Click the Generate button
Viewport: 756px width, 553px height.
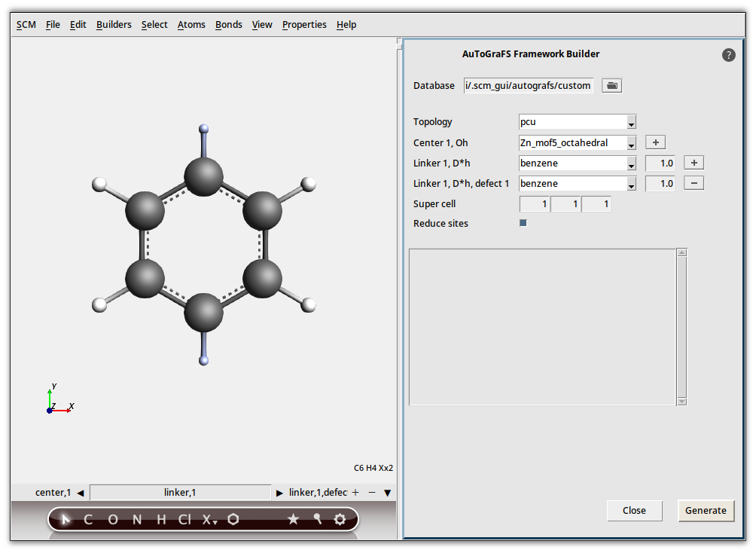(706, 510)
